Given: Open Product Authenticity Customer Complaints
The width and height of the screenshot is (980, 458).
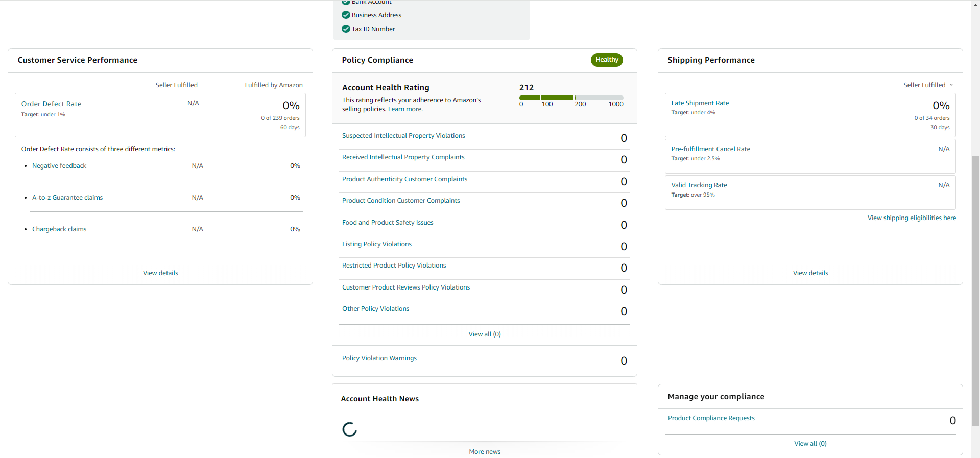Looking at the screenshot, I should coord(404,179).
